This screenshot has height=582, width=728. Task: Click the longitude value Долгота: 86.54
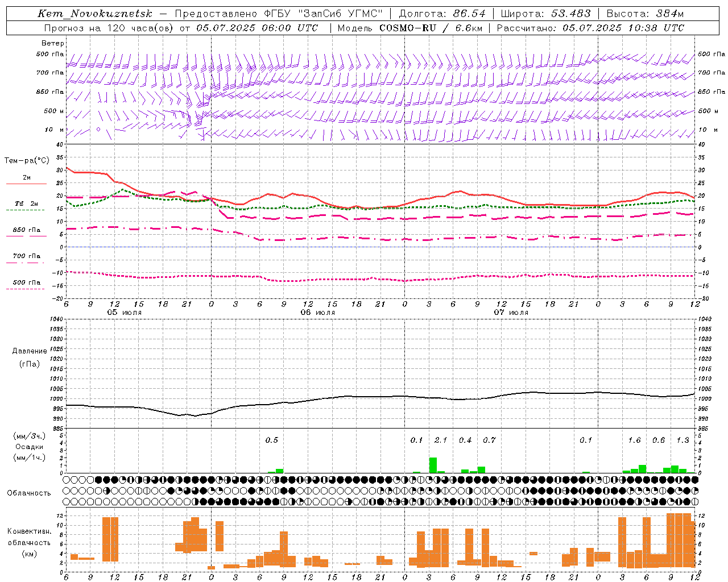tap(442, 14)
